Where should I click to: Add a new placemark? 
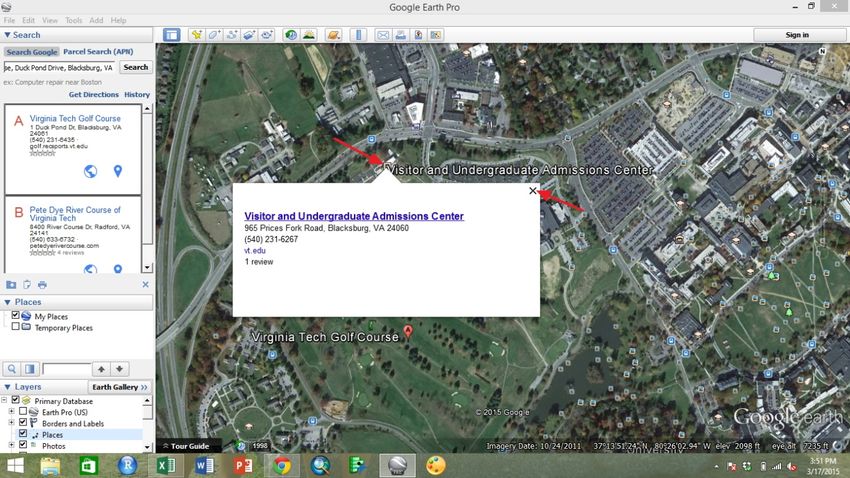tap(196, 35)
